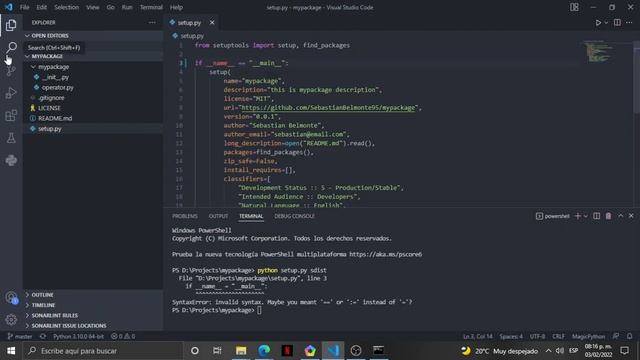Close the terminal panel
Viewport: 640px width, 360px height.
[x=631, y=216]
